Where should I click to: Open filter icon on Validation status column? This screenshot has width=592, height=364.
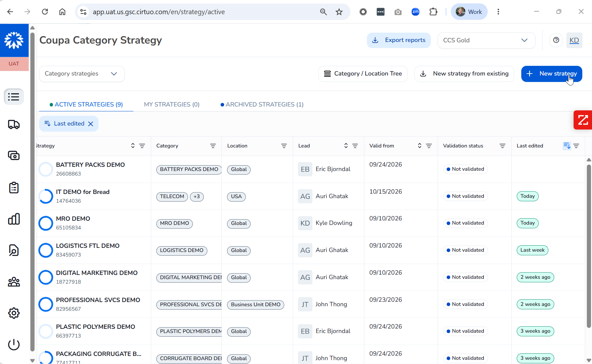click(x=502, y=146)
